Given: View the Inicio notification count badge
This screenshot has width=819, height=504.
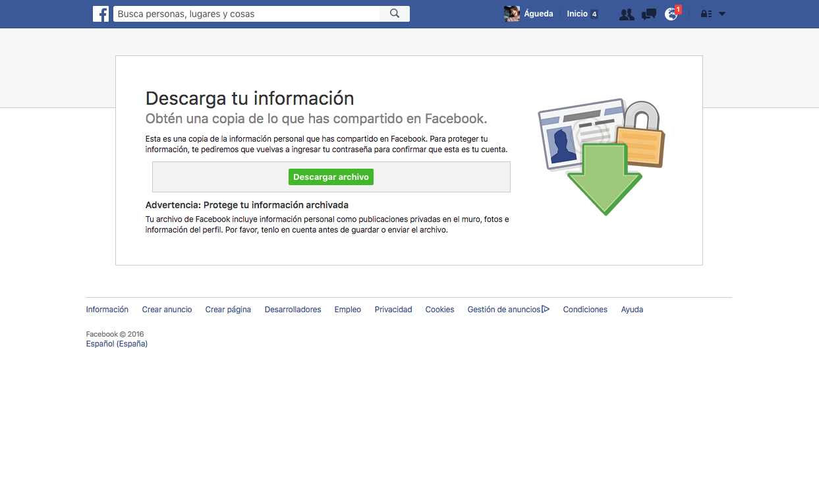Looking at the screenshot, I should tap(594, 13).
